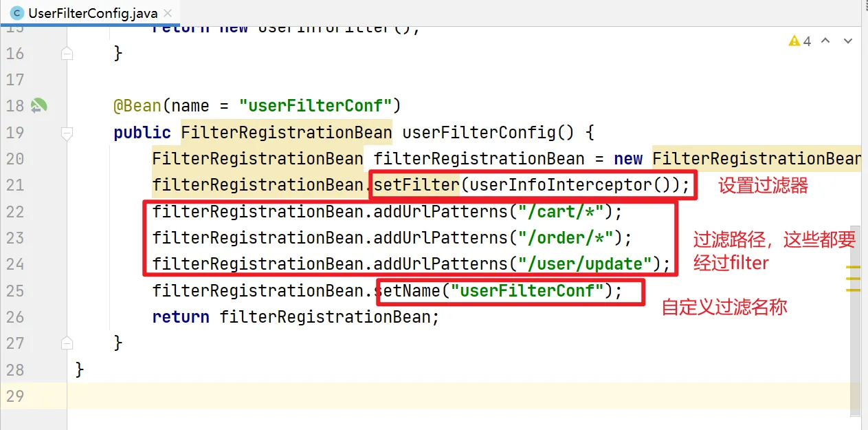
Task: Click the fold end marker on line 16
Action: (67, 54)
